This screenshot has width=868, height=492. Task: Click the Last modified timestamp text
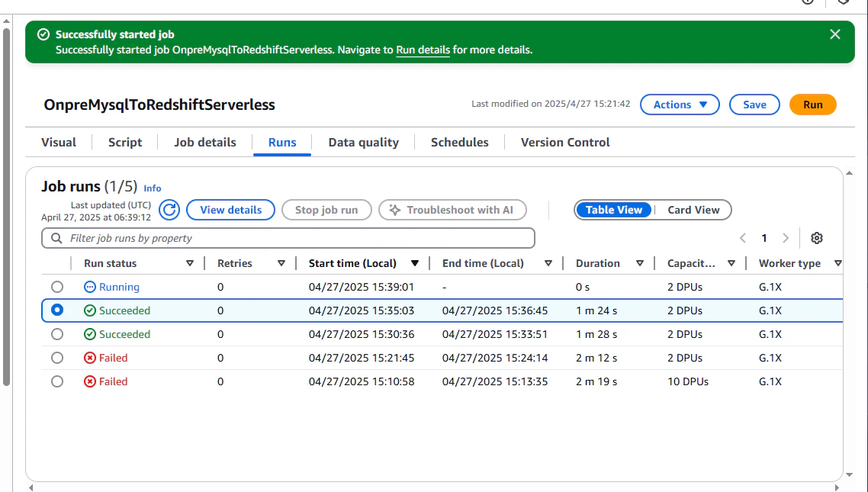click(x=551, y=104)
